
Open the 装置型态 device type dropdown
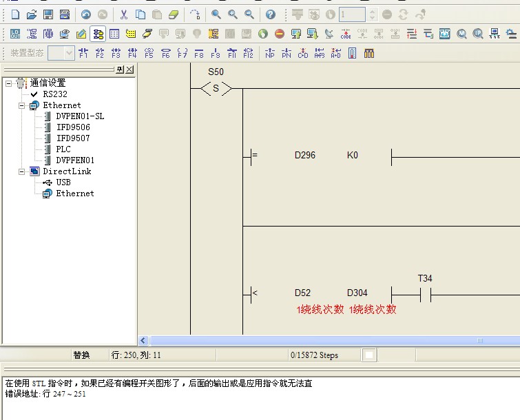70,53
